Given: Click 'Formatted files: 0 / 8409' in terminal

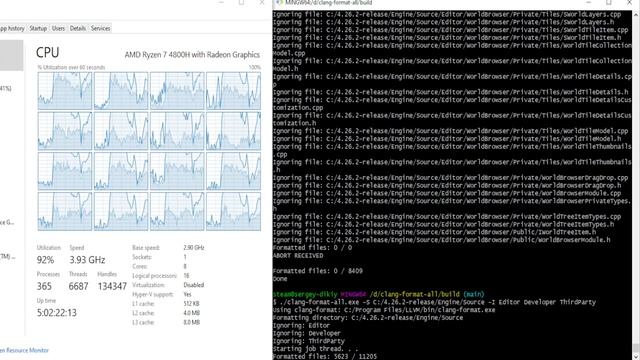Looking at the screenshot, I should click(x=318, y=271).
